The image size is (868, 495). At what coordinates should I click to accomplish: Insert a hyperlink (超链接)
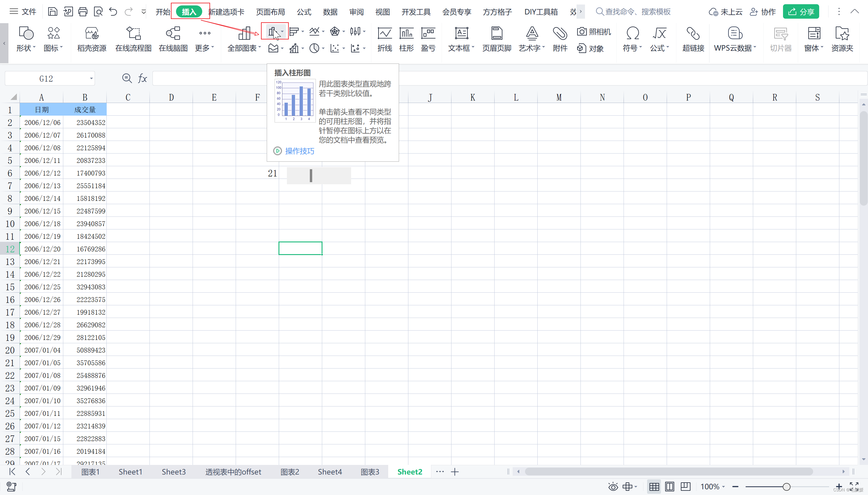coord(693,39)
